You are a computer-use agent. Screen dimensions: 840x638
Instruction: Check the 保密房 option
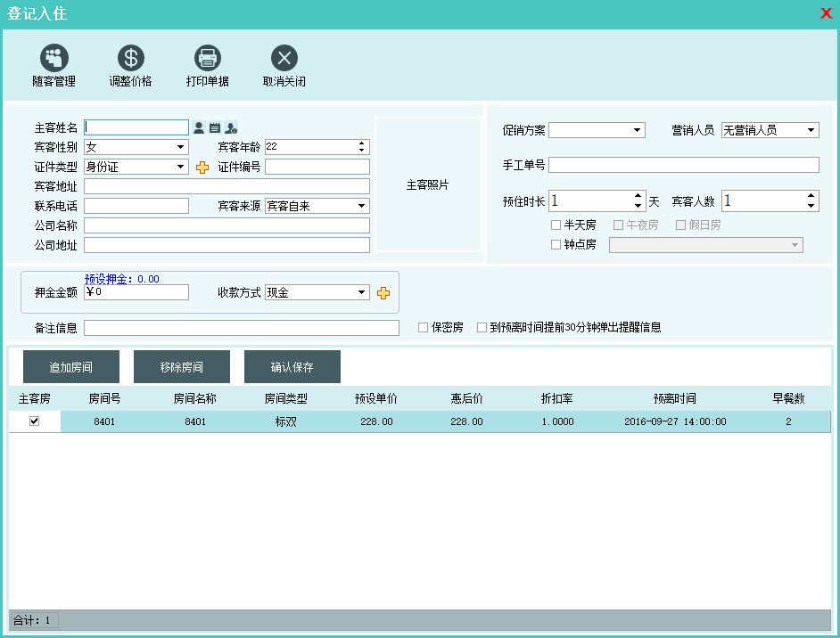click(424, 328)
